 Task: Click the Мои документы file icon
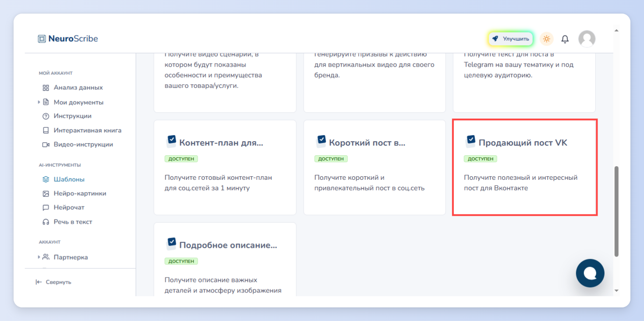46,102
